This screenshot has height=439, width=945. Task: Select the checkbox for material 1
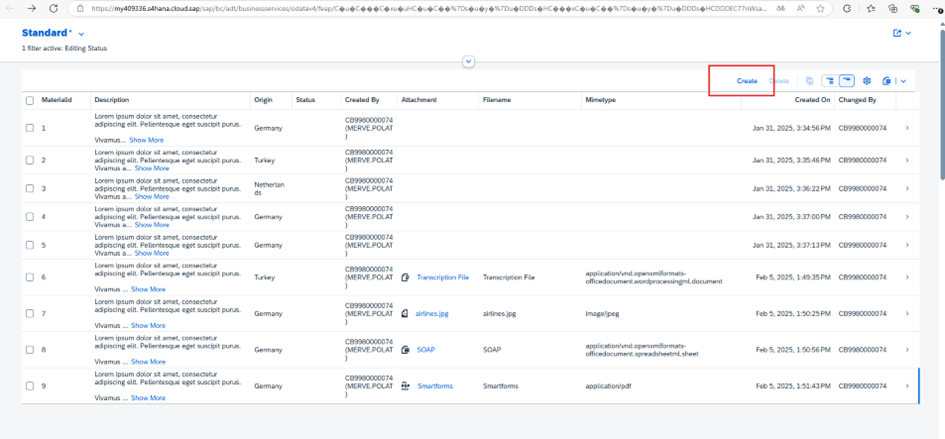click(x=30, y=129)
